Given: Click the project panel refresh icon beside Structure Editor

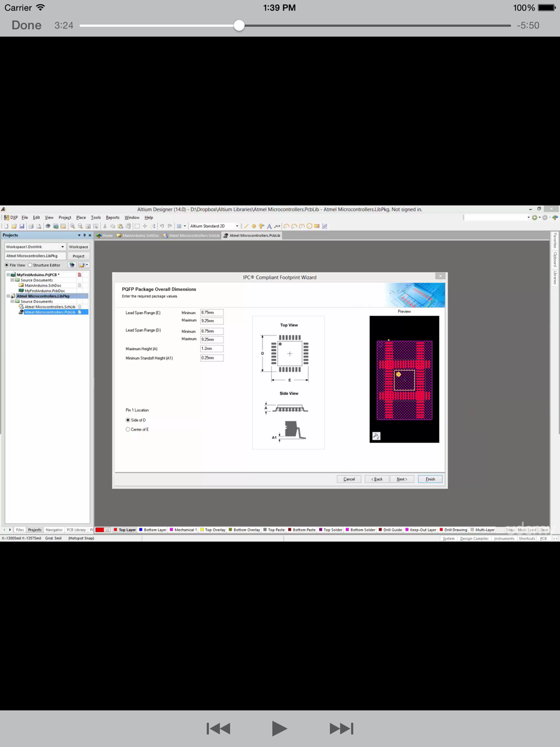Looking at the screenshot, I should tap(72, 265).
